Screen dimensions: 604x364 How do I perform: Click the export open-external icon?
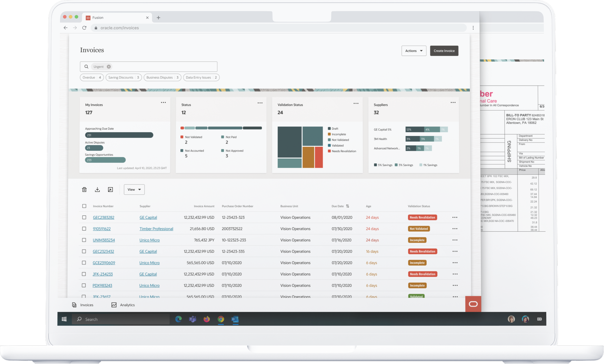(110, 189)
